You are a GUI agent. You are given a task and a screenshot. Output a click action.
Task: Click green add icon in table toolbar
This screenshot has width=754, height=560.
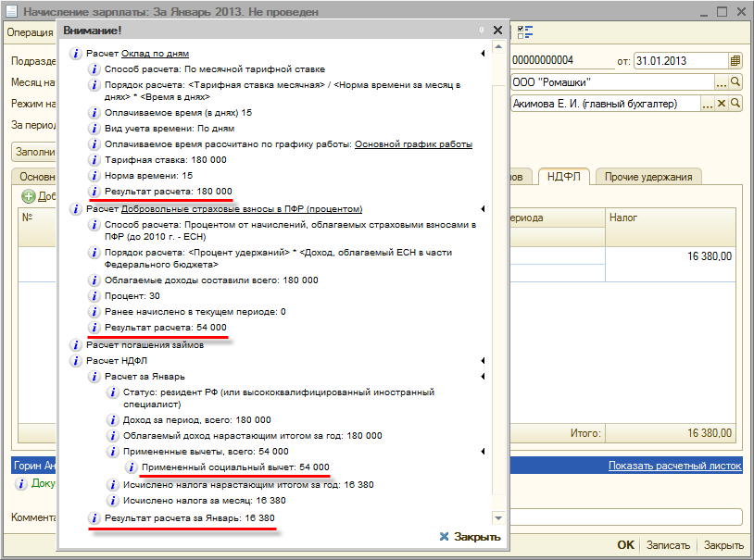[x=28, y=196]
